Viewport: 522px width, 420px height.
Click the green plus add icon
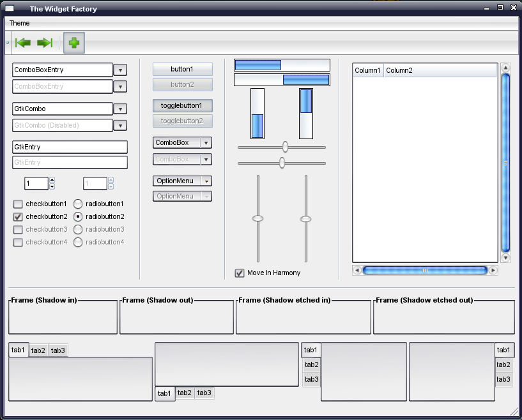click(74, 43)
